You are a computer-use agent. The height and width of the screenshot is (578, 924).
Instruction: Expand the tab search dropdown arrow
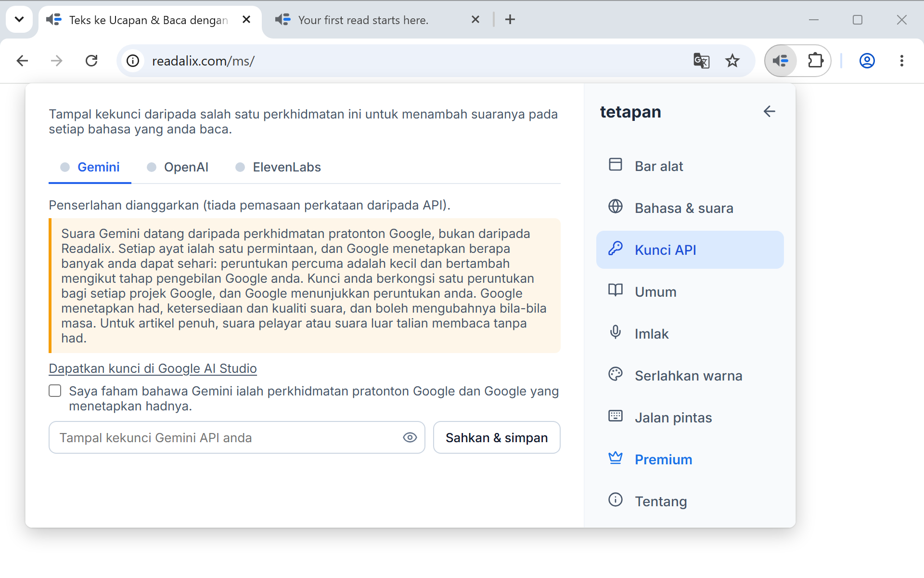click(x=19, y=19)
